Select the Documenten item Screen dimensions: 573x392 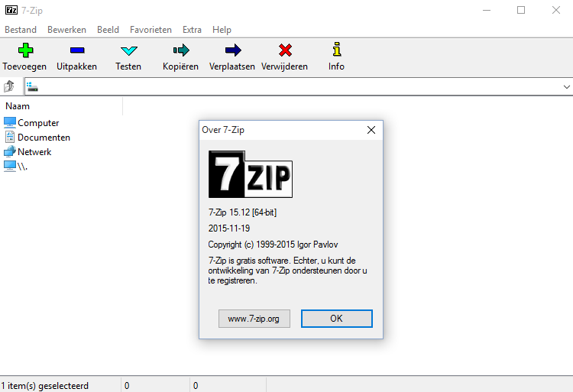tap(44, 138)
